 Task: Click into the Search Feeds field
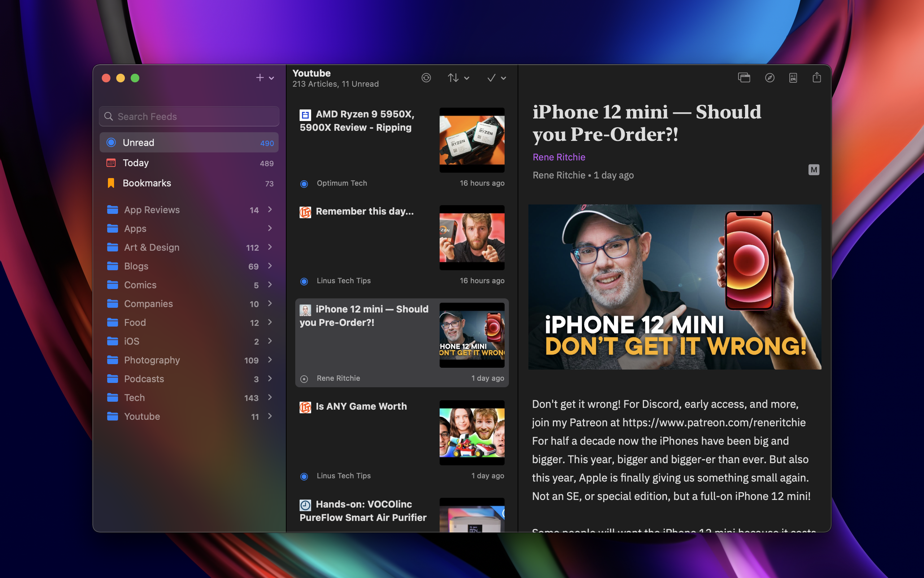(189, 116)
